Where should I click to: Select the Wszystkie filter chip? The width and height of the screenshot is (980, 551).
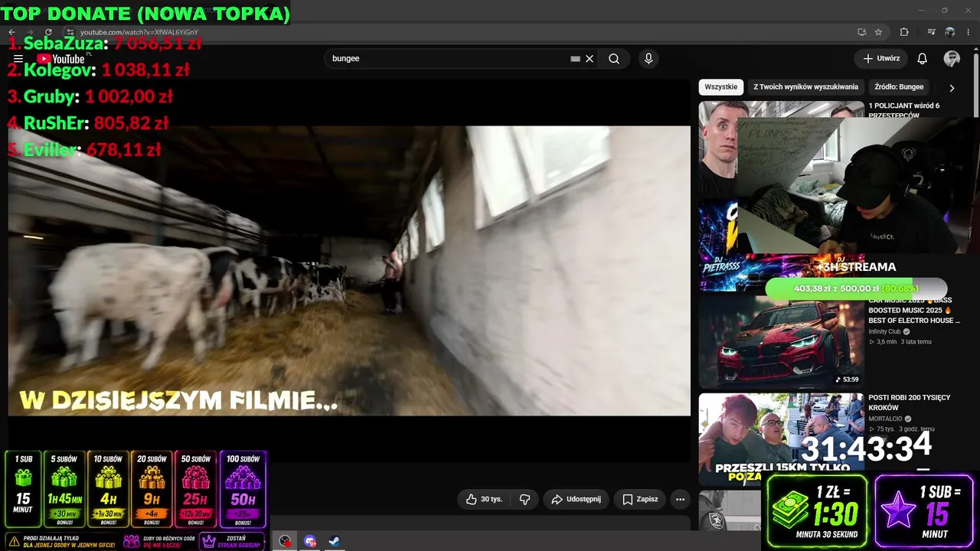pos(720,87)
